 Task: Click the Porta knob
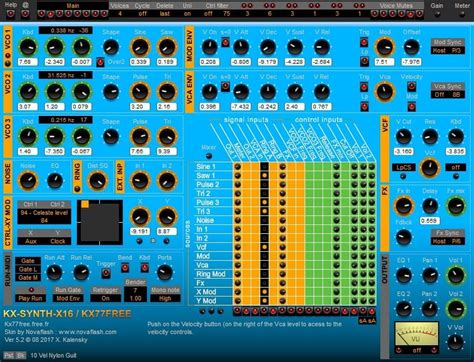[x=165, y=273]
